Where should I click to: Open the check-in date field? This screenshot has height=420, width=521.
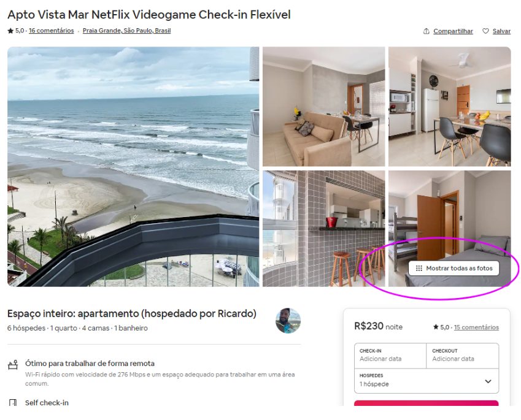tap(390, 356)
